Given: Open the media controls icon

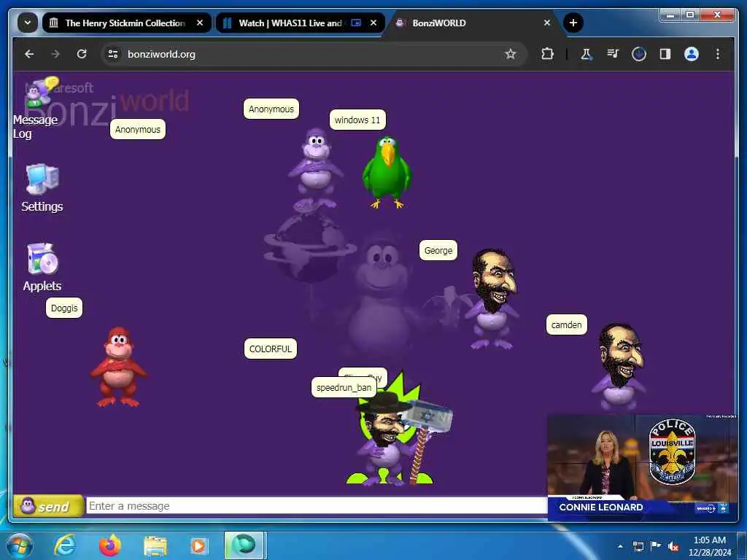Looking at the screenshot, I should pos(613,54).
